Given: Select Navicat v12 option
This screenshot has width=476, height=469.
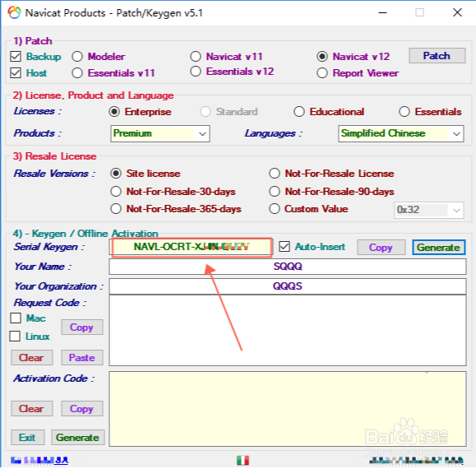Looking at the screenshot, I should pos(322,57).
